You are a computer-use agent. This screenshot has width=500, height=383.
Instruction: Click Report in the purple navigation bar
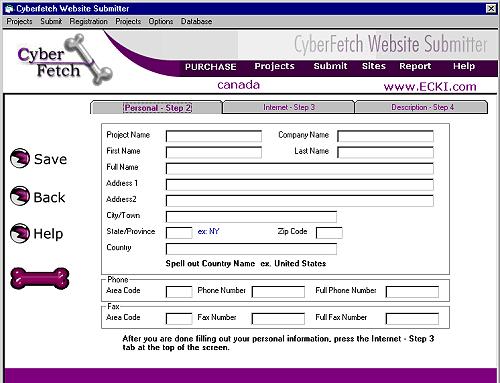tap(415, 66)
